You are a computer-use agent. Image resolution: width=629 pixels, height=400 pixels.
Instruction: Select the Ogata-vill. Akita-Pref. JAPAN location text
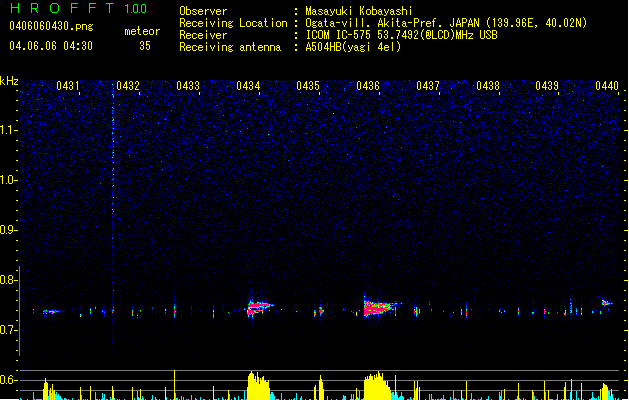[x=446, y=23]
